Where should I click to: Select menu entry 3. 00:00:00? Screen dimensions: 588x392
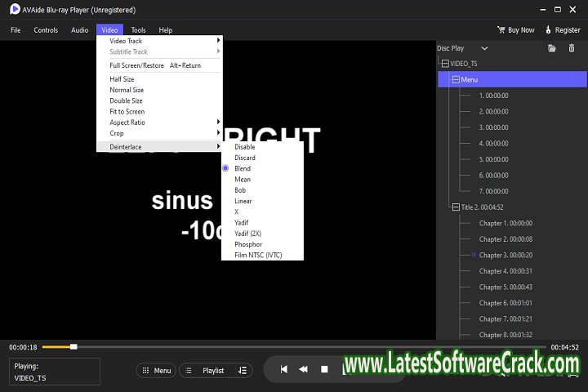(x=493, y=127)
